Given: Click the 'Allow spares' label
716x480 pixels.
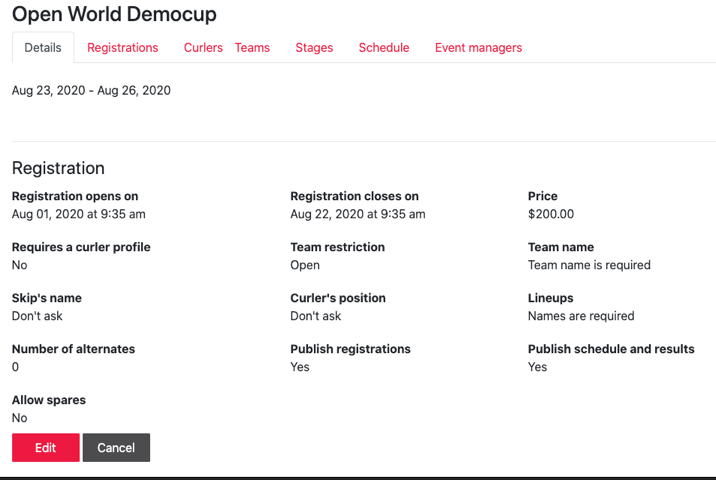Looking at the screenshot, I should click(49, 400).
